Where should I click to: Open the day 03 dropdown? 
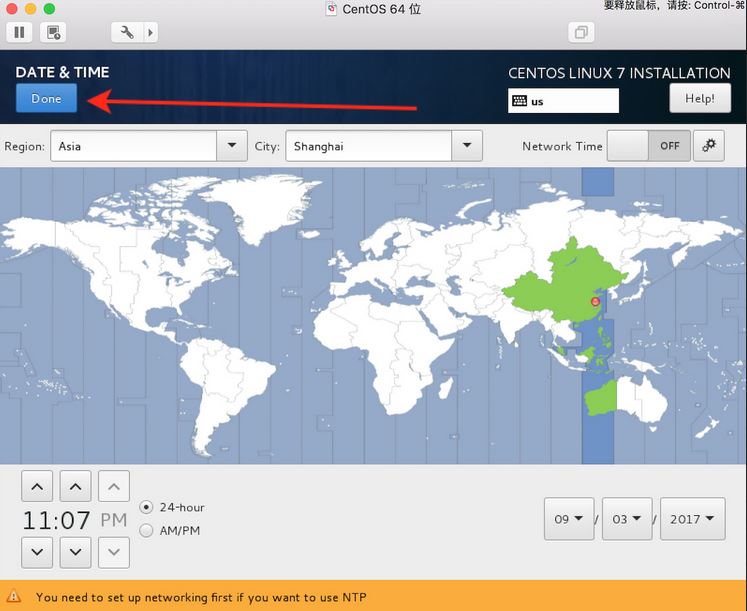click(x=627, y=519)
